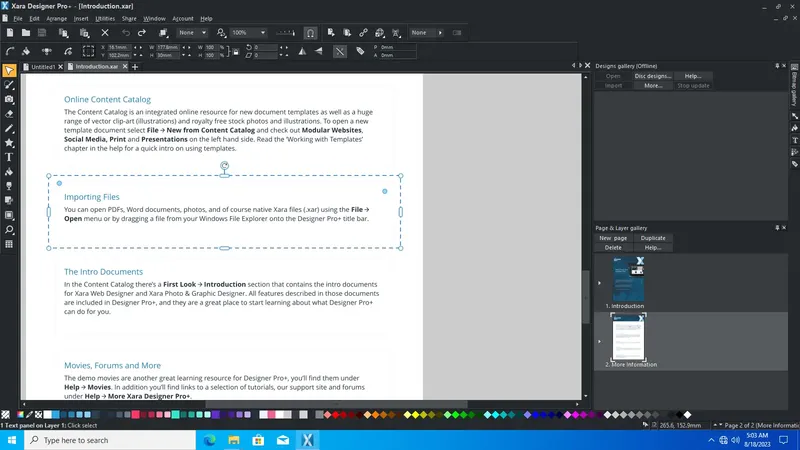Open the File menu

[x=18, y=18]
